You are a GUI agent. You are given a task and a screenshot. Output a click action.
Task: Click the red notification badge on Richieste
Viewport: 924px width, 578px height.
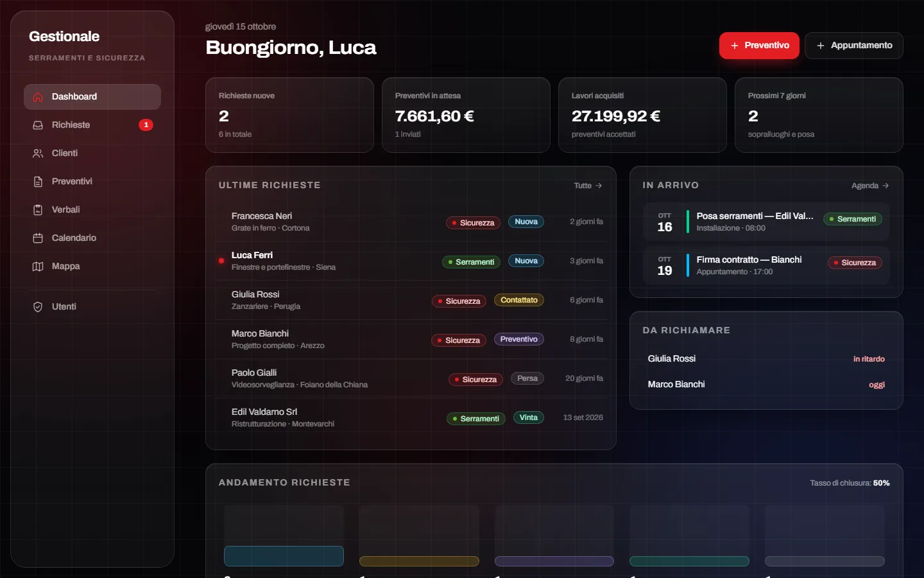click(x=146, y=125)
